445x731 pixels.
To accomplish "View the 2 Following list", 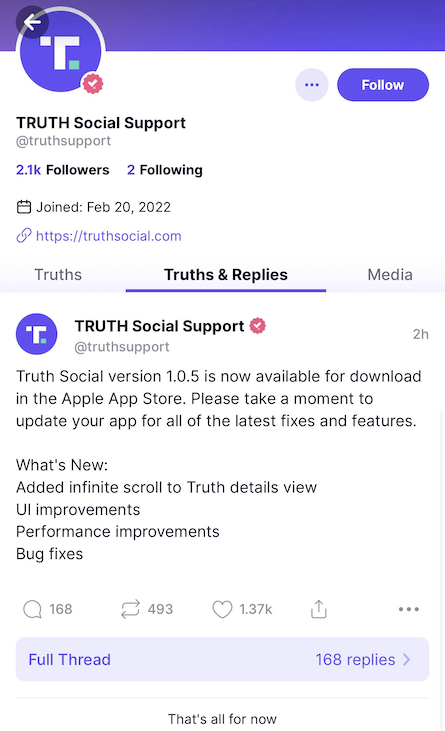I will 164,170.
